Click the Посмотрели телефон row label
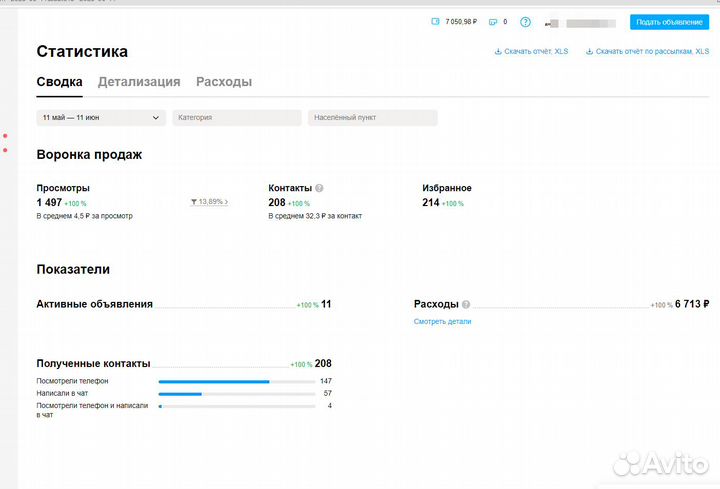This screenshot has width=720, height=489. (73, 381)
